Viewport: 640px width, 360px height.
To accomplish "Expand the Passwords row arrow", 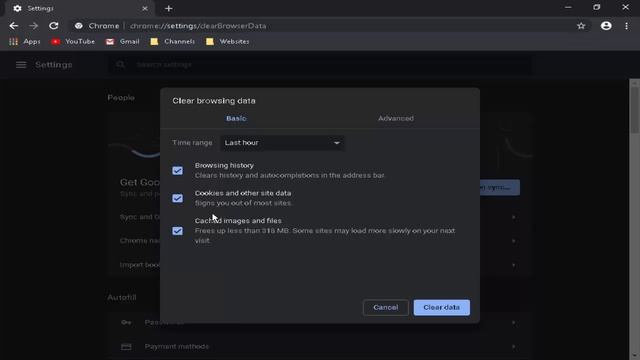I will (513, 322).
